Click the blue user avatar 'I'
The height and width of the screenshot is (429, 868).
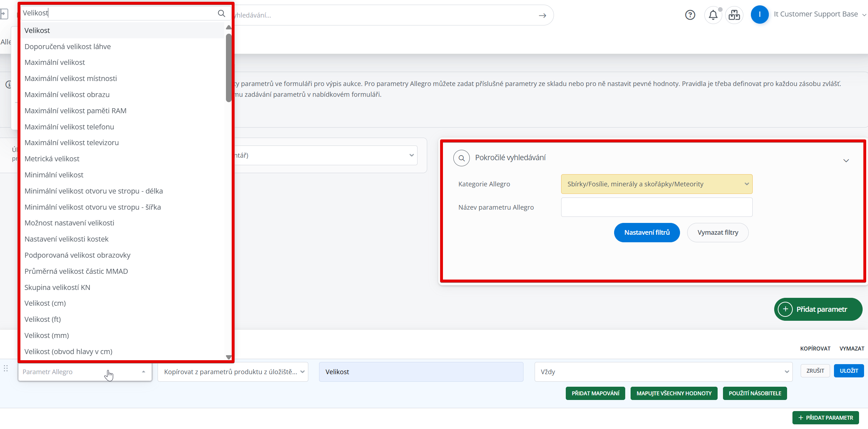click(759, 15)
